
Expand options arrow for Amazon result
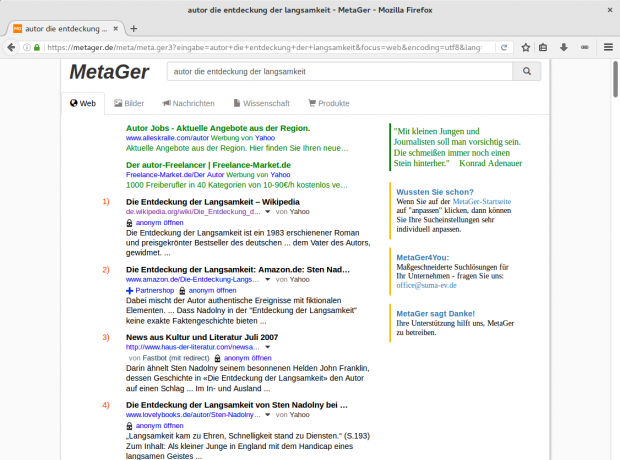point(268,280)
